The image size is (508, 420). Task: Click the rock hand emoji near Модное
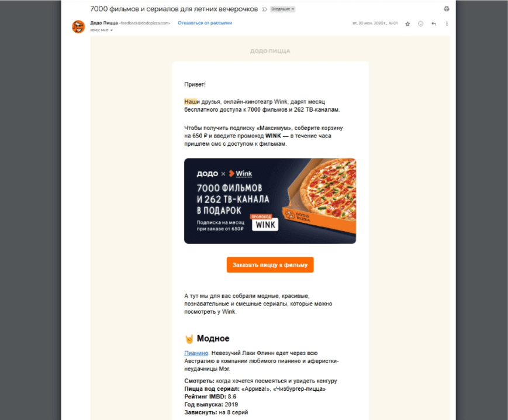pos(189,339)
